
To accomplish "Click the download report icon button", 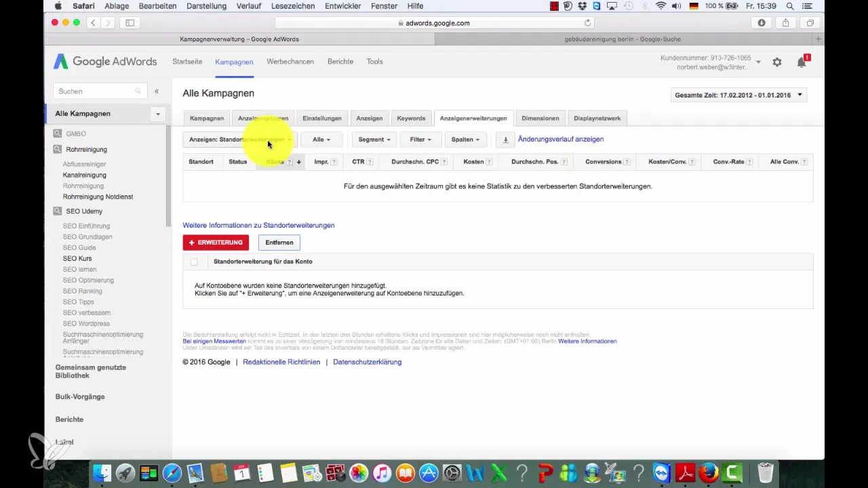I will [505, 140].
